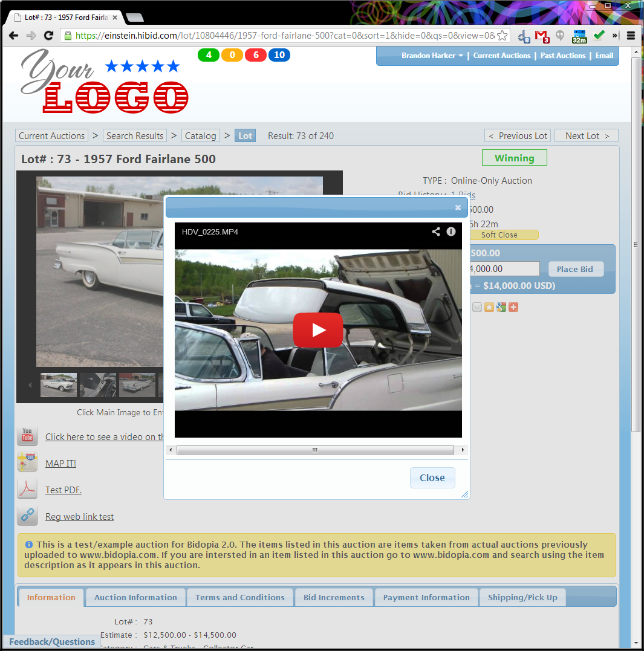Screen dimensions: 644x651
Task: Open the Brandon Harker dropdown menu
Action: 432,56
